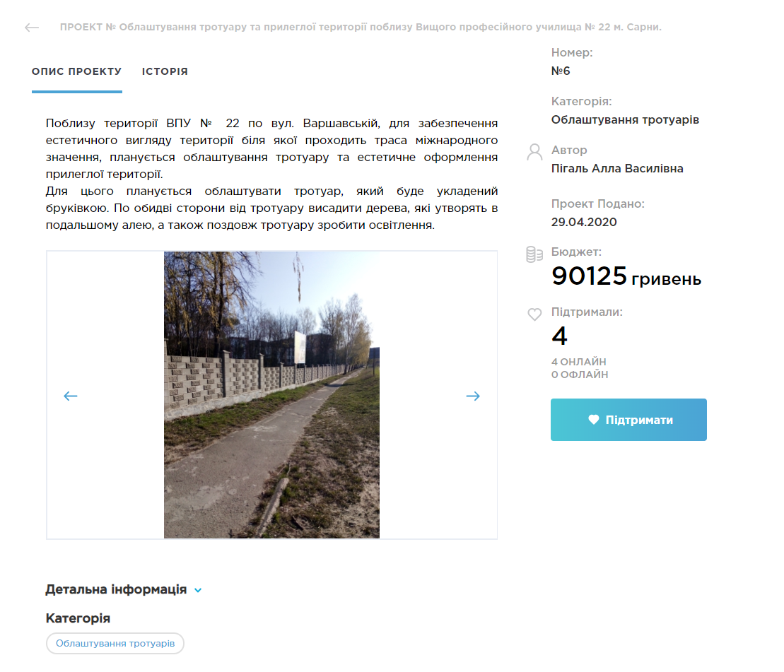Show next photo in the gallery

(473, 396)
